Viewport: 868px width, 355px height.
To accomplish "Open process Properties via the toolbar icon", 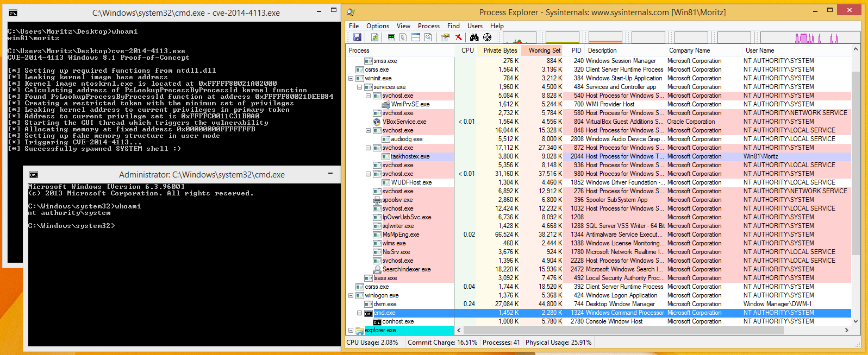I will (x=445, y=37).
